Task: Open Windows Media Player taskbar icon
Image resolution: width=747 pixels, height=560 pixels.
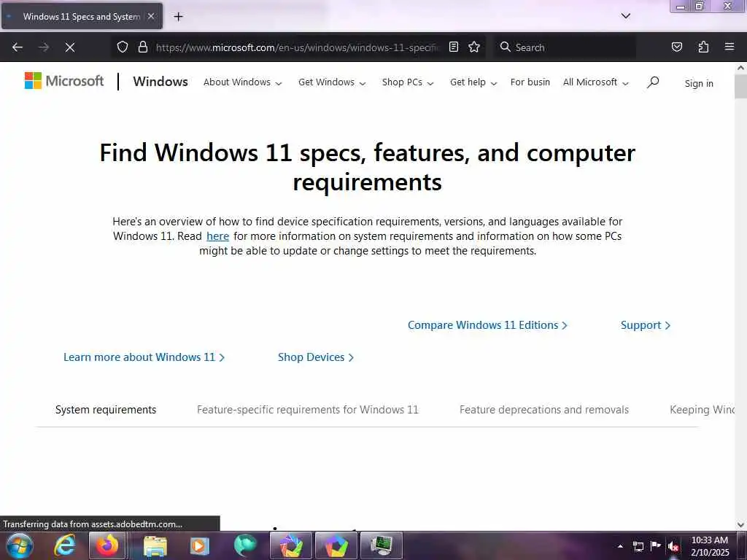Action: tap(200, 546)
